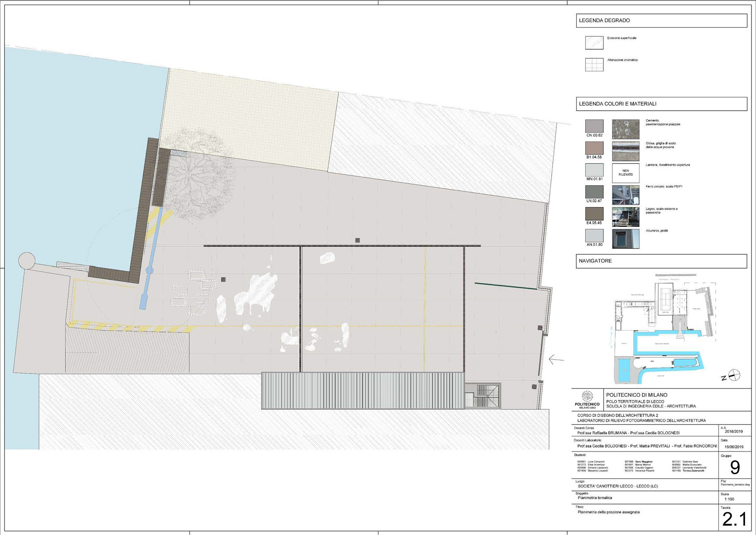Click the E4.05.45 wood color swatch
This screenshot has height=535, width=756.
click(594, 214)
